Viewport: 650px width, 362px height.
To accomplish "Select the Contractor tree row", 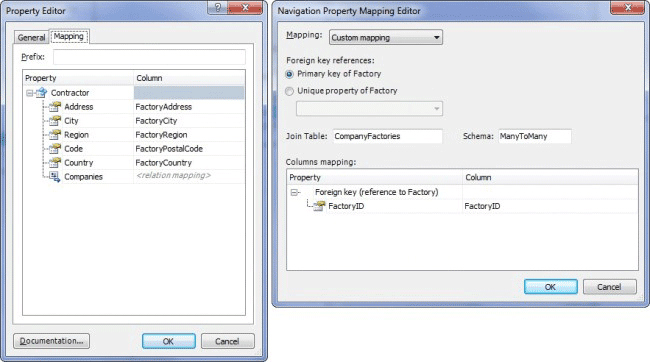I will click(x=134, y=93).
